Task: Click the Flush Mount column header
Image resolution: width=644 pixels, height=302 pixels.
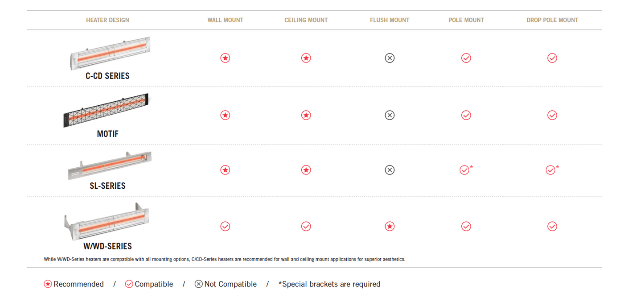Action: (390, 20)
